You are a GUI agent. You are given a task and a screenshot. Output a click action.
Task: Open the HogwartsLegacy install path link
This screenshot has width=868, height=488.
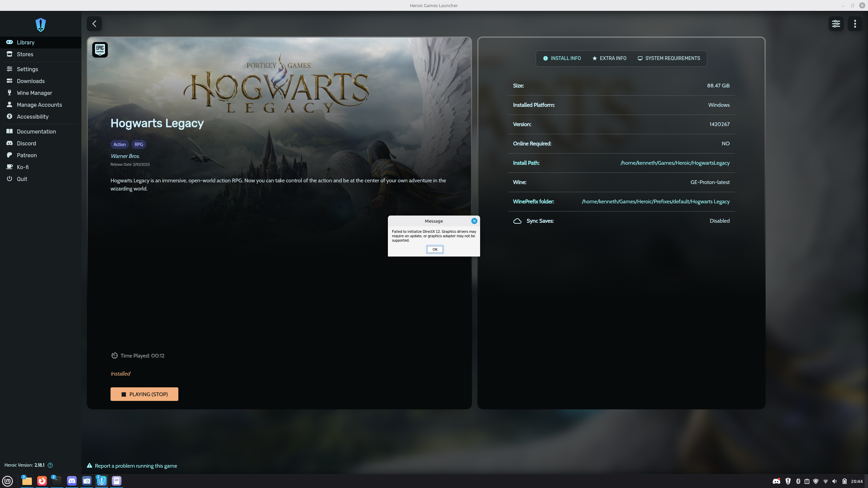coord(675,163)
